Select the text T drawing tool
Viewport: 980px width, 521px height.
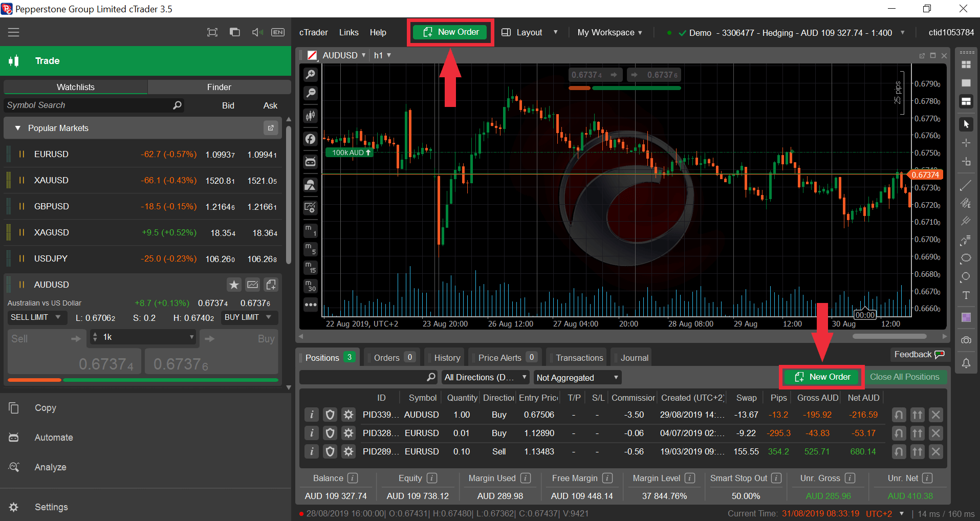tap(966, 295)
